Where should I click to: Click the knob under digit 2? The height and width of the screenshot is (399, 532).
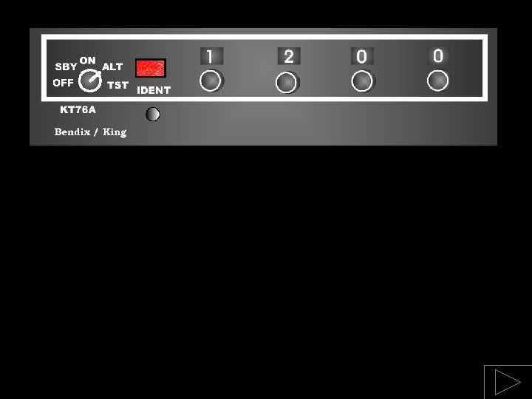287,83
